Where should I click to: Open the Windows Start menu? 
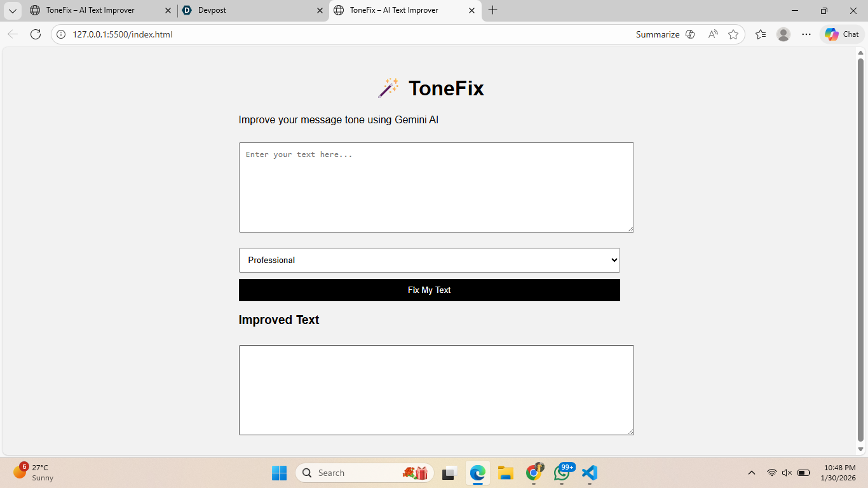(279, 473)
